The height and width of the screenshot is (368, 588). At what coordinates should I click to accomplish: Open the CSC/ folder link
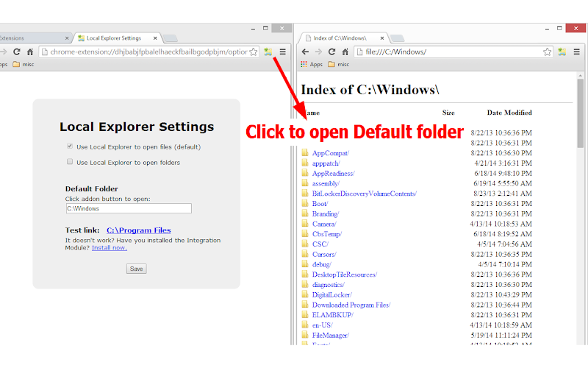click(x=320, y=244)
